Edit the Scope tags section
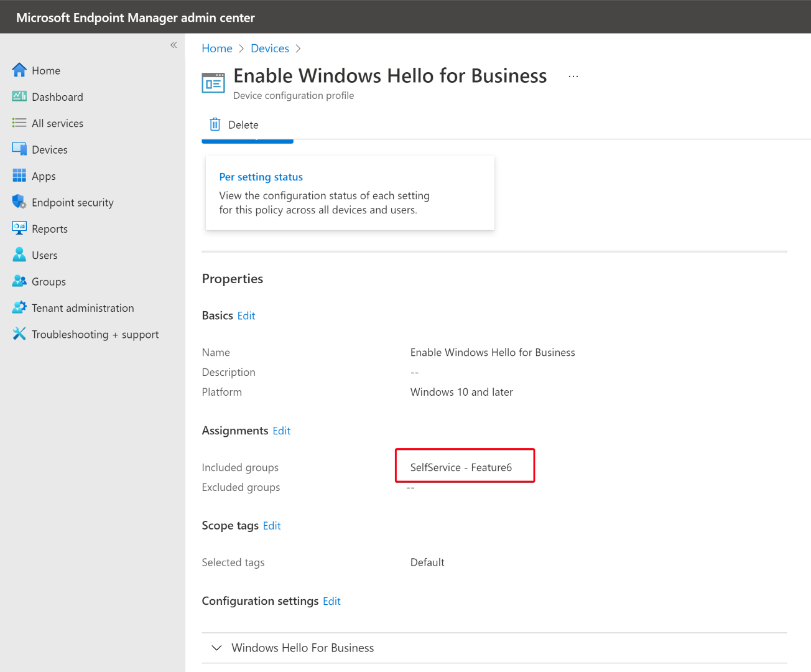811x672 pixels. (272, 526)
